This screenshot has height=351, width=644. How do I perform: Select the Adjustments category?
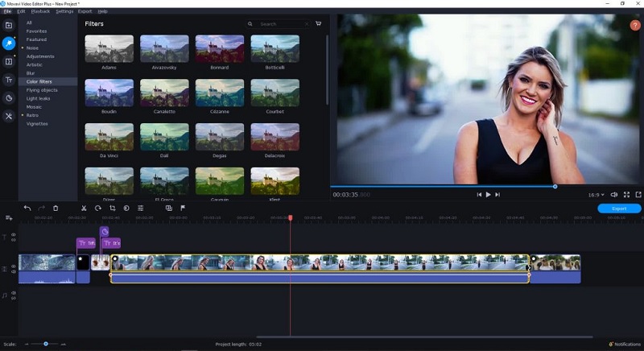(x=40, y=56)
